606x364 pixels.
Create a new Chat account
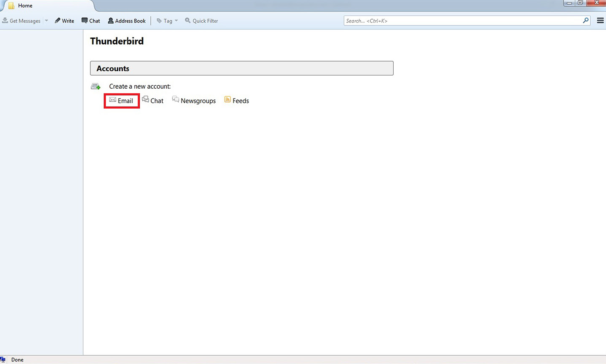point(153,101)
